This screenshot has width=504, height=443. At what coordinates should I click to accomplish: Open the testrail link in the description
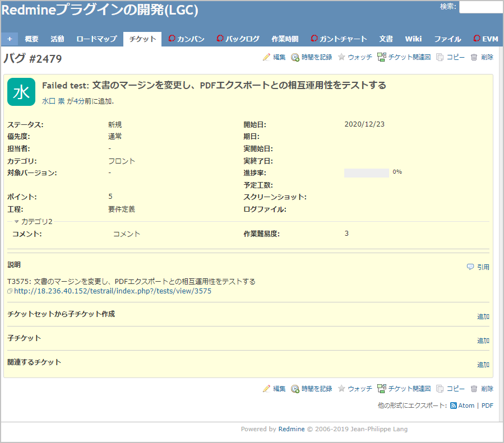(x=112, y=291)
